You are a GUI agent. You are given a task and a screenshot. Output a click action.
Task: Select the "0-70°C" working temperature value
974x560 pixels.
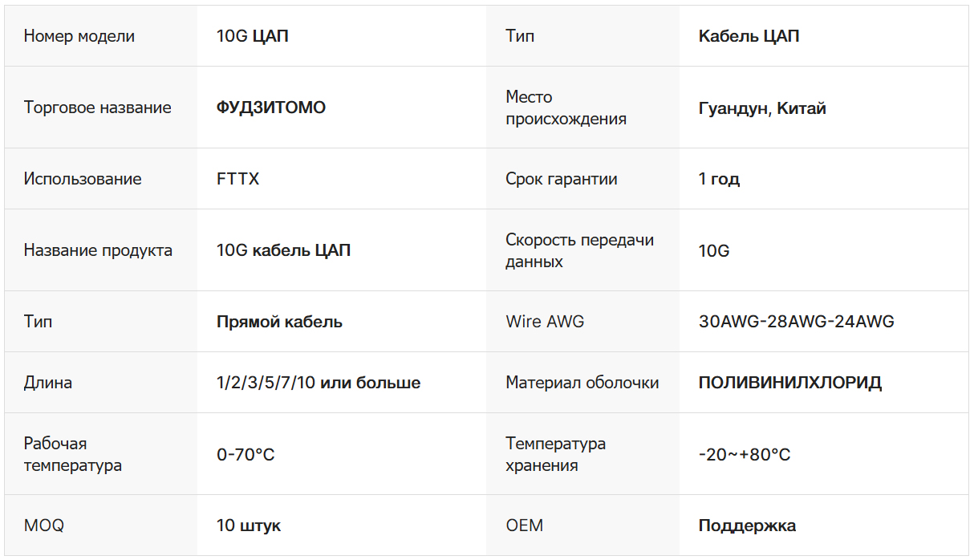click(x=246, y=455)
